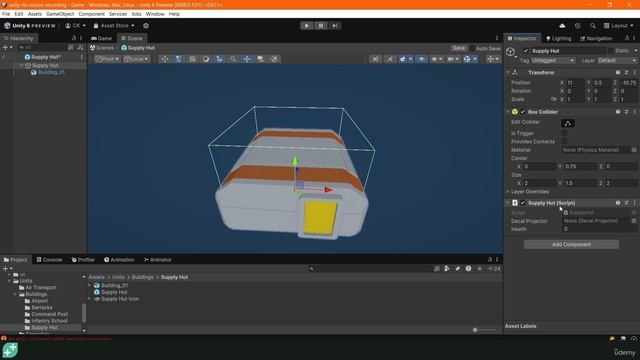Enable the Is Trigger checkbox
Screen dimensions: 640x360
(564, 133)
